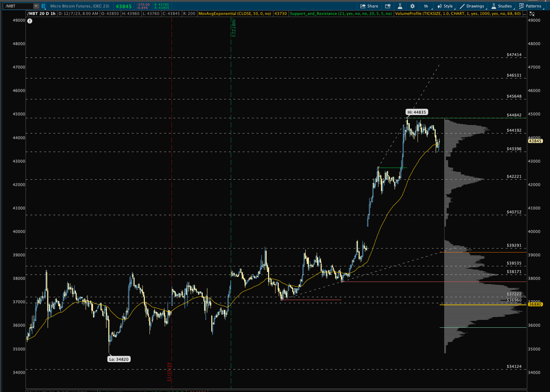Viewport: 550px width, 392px height.
Task: Open the flask icon next to the gear
Action: coord(400,6)
